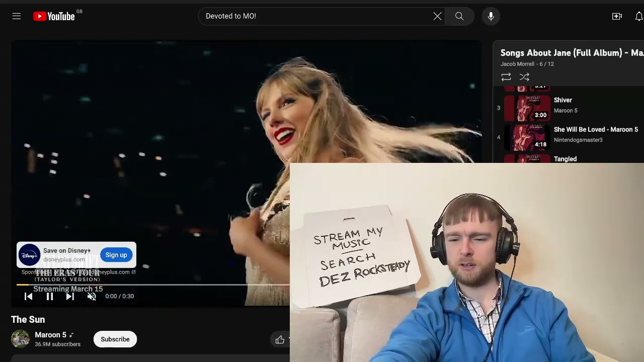Open the Create video menu

click(x=617, y=16)
